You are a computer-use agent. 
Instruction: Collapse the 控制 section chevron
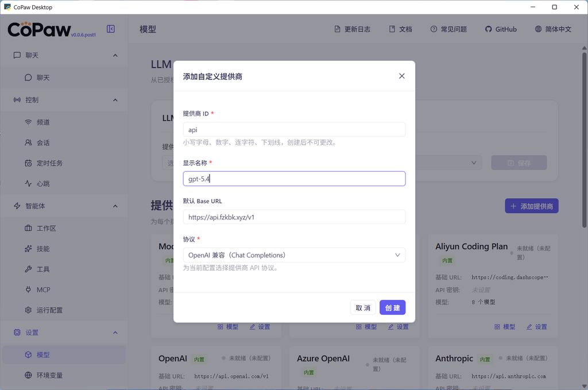(x=115, y=100)
